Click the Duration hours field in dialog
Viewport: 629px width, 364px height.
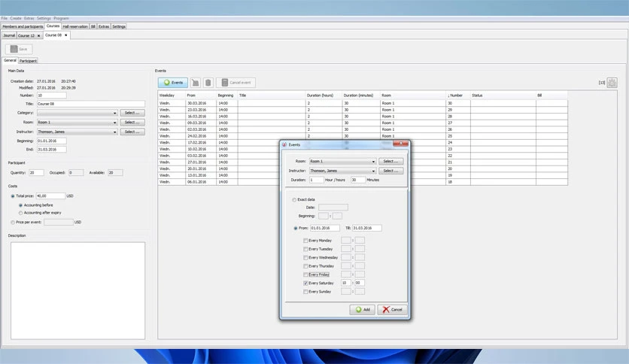point(317,180)
